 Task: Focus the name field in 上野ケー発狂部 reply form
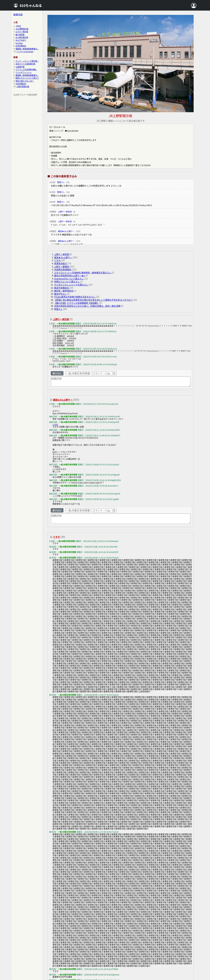(x=78, y=374)
